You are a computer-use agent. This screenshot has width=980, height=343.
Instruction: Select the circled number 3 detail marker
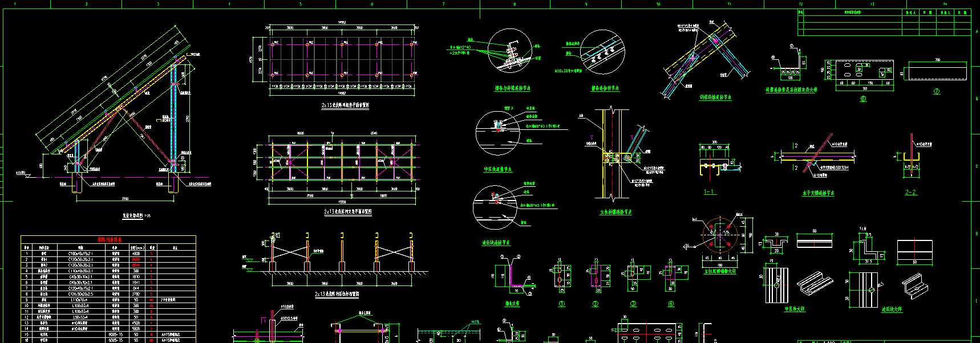point(633,304)
